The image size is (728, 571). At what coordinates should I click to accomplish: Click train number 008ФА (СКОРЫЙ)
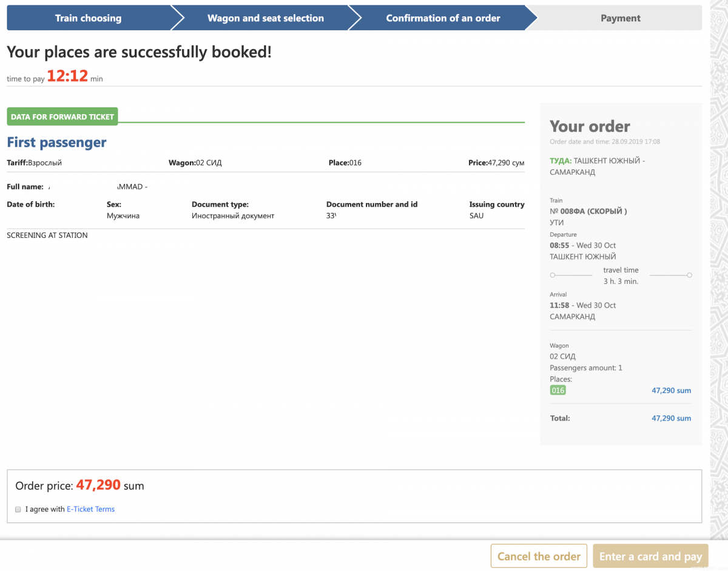[x=588, y=212]
